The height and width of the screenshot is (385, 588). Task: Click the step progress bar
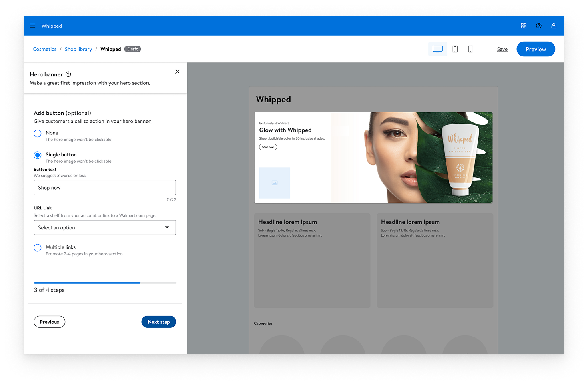(x=105, y=283)
